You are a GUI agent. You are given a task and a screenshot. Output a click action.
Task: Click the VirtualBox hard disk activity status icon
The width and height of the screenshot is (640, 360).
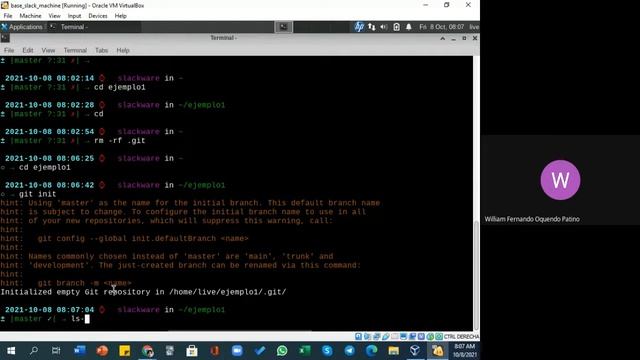coord(358,337)
